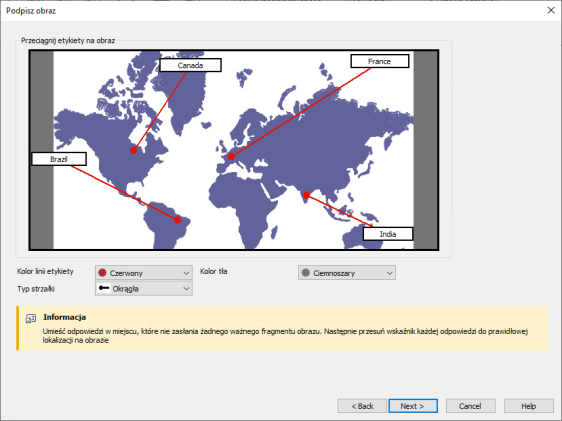Click the Informacja heading text
562x421 pixels.
tap(65, 317)
